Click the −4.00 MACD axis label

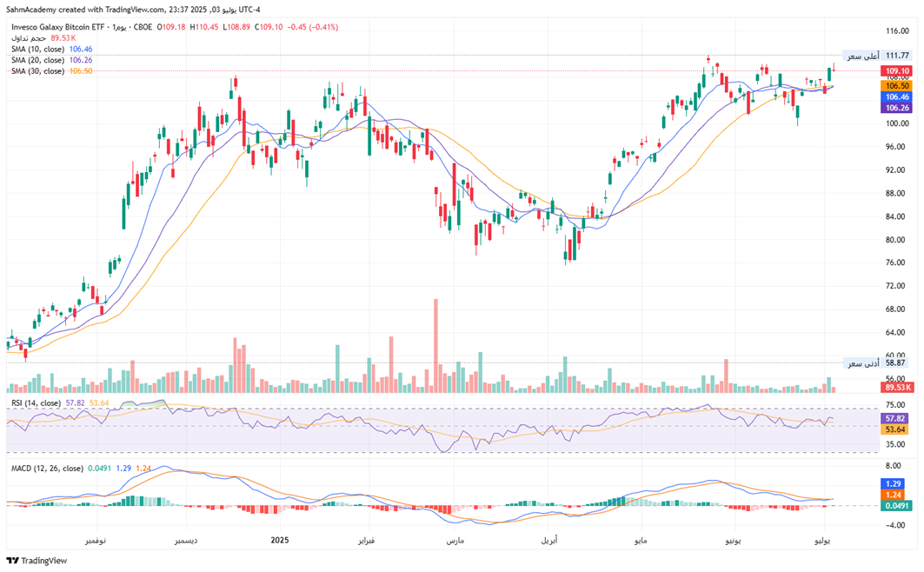[894, 525]
